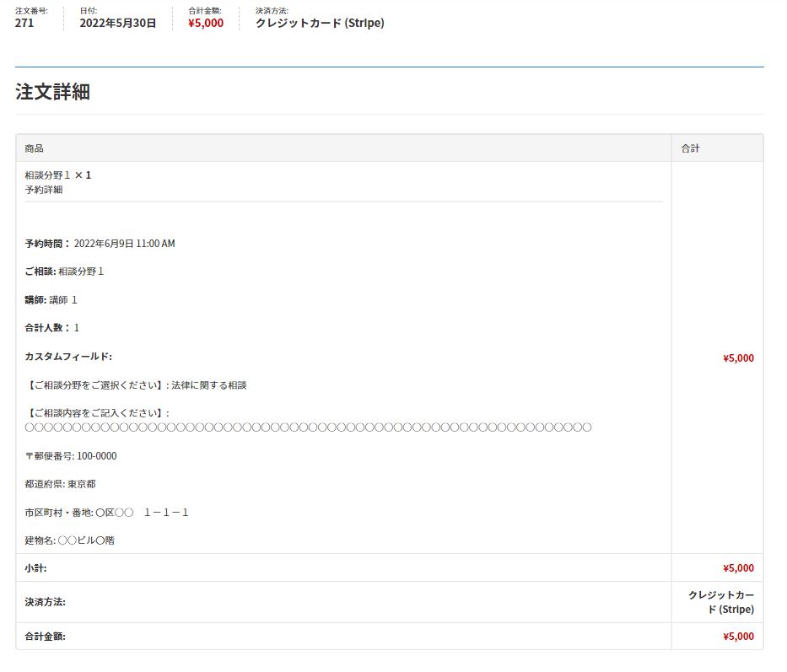Image resolution: width=787 pixels, height=672 pixels.
Task: Click the 予約詳細 label
Action: [x=44, y=190]
